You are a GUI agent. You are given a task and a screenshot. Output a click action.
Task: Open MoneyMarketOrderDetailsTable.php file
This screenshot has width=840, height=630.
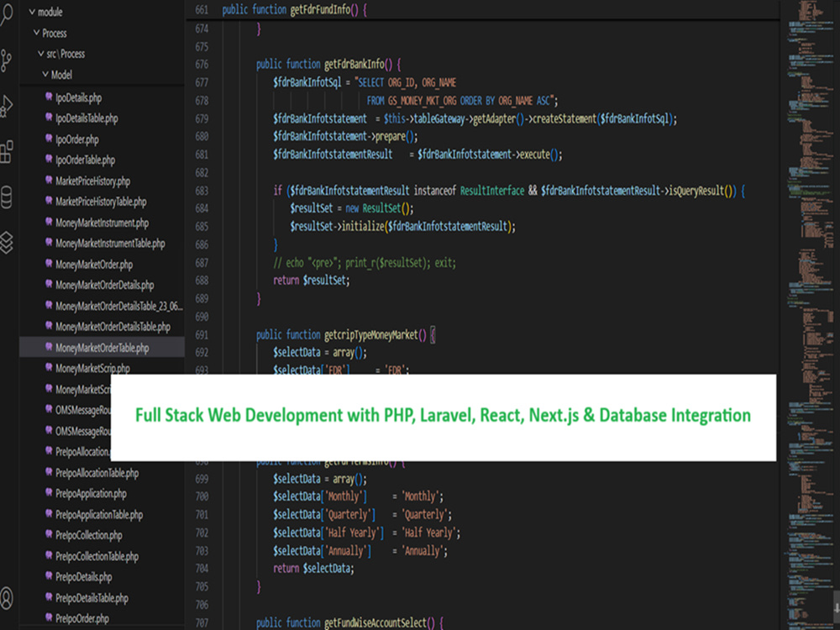pos(113,327)
